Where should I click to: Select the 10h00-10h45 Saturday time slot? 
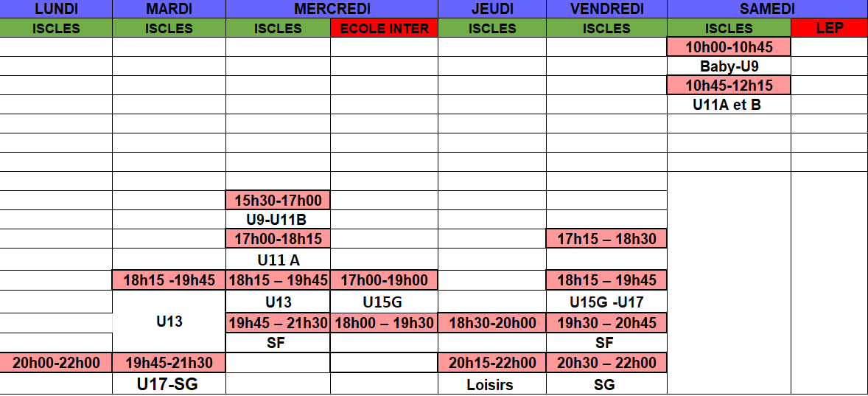pos(729,47)
